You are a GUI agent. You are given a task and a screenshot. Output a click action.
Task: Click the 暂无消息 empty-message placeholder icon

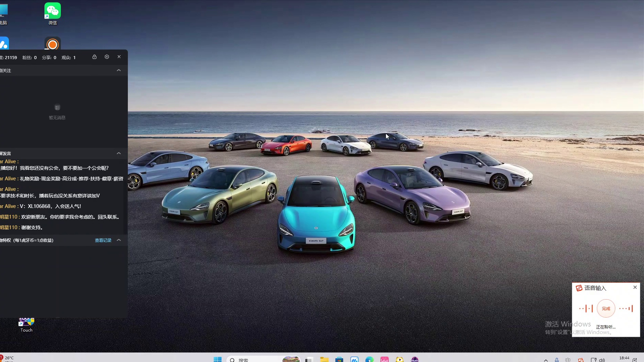point(57,107)
